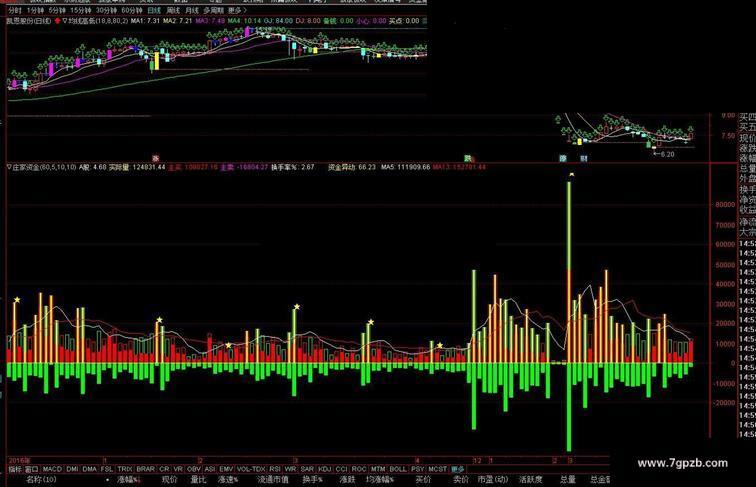Sort by the 换手% column

[x=312, y=480]
